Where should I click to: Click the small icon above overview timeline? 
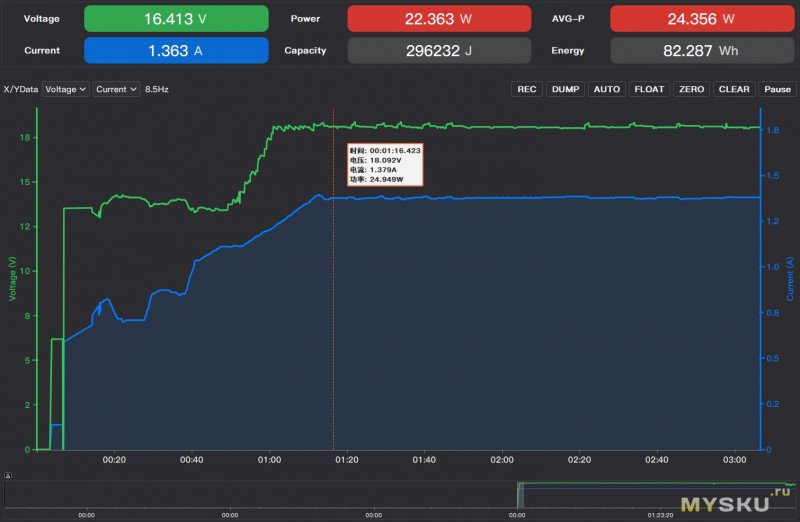click(8, 475)
